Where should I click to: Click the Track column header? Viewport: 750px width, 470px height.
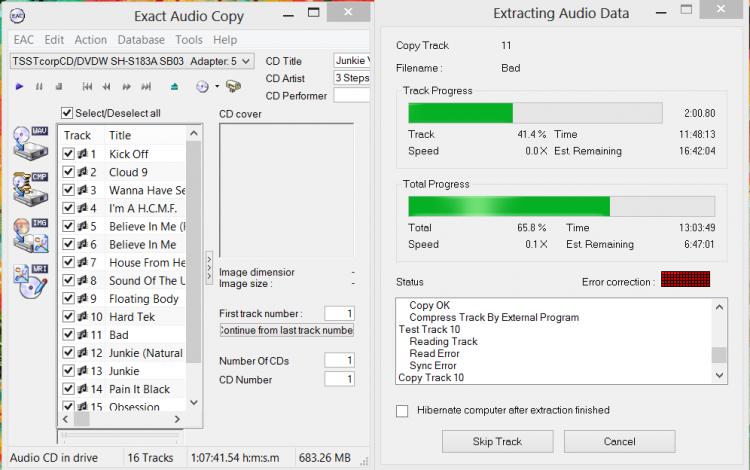(x=81, y=135)
